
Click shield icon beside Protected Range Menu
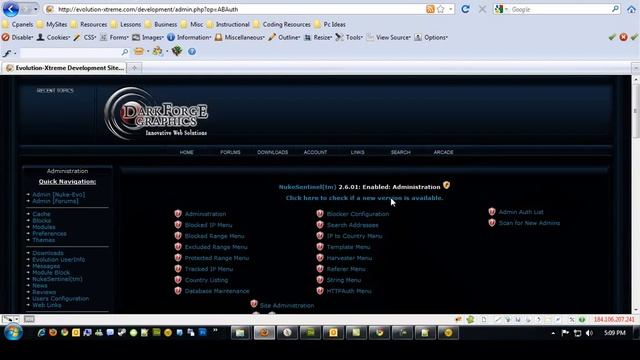[178, 258]
